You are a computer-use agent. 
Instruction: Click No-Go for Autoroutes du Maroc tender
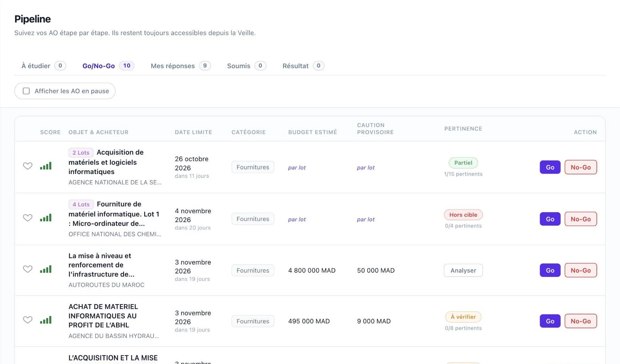click(581, 270)
